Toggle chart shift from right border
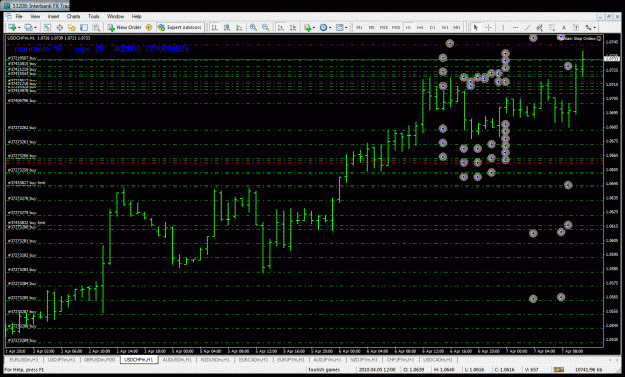The image size is (625, 377). coord(293,27)
